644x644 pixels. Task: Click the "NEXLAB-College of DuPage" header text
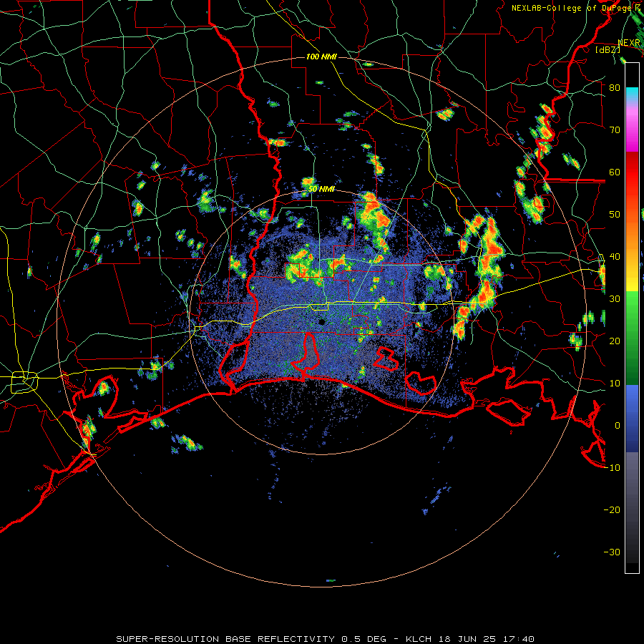coord(572,8)
